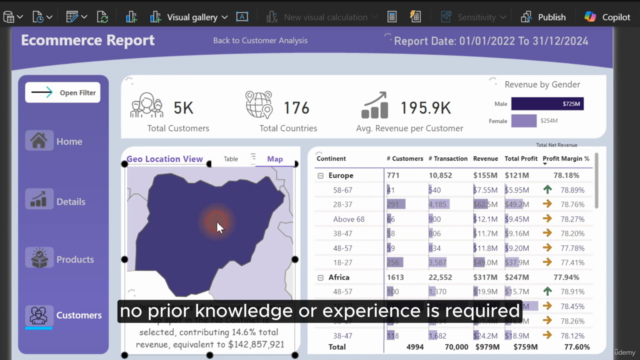
Task: Click the Profit Margin % sort arrow
Action: [x=545, y=164]
